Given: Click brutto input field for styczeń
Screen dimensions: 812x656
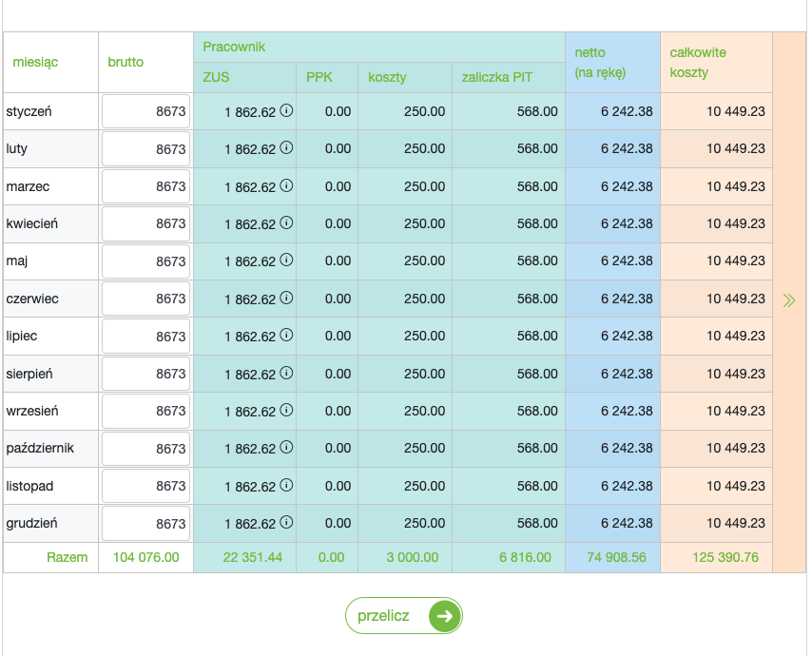Looking at the screenshot, I should click(145, 111).
